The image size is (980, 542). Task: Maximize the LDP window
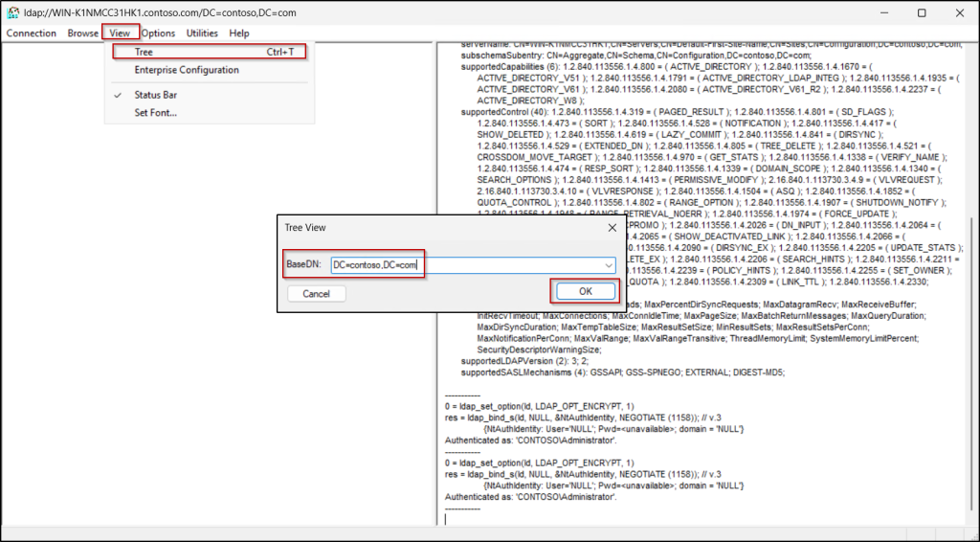(921, 13)
